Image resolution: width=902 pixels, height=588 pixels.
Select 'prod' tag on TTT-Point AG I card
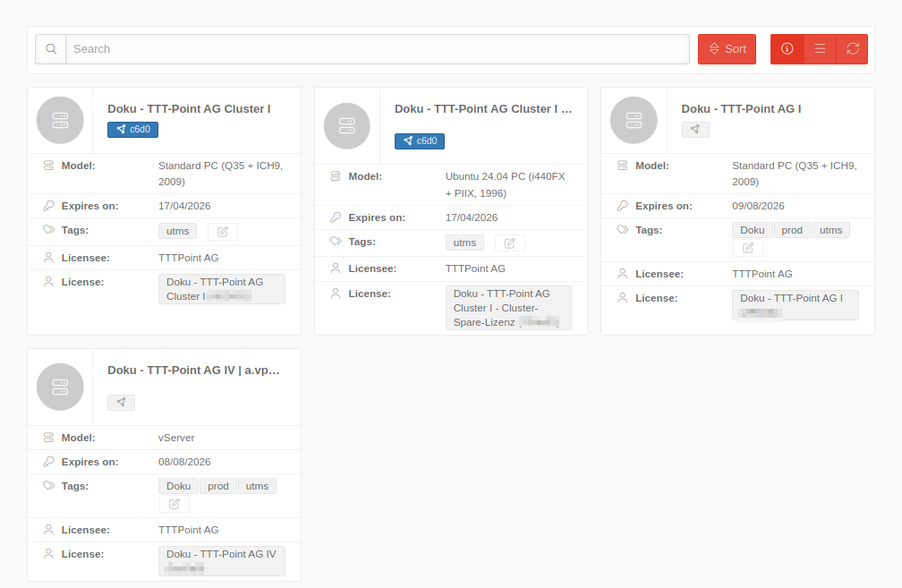(x=792, y=230)
